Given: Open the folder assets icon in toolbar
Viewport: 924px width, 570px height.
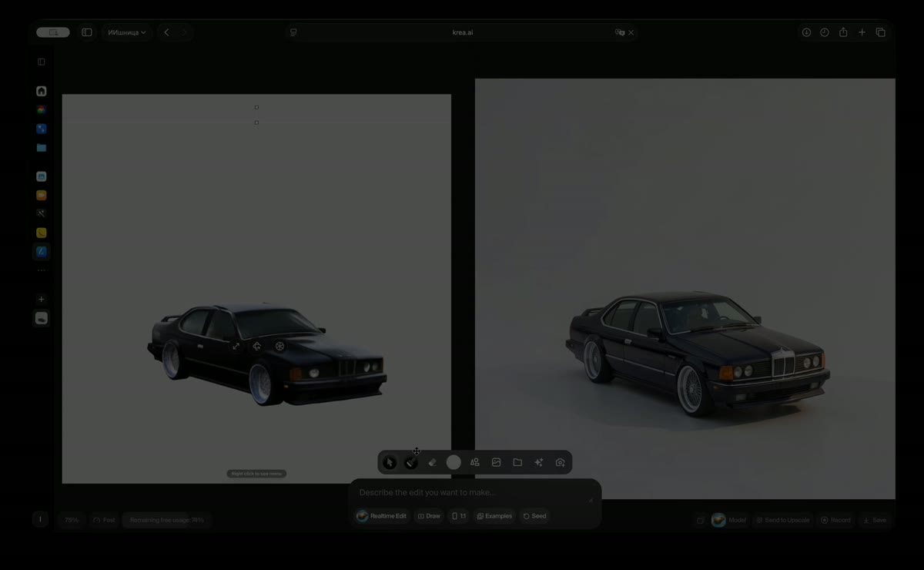Looking at the screenshot, I should point(517,462).
